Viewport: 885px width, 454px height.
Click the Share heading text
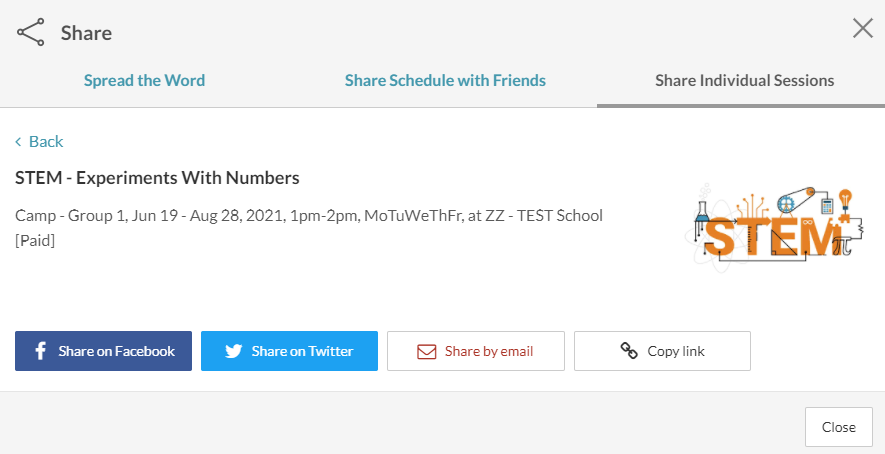coord(86,33)
